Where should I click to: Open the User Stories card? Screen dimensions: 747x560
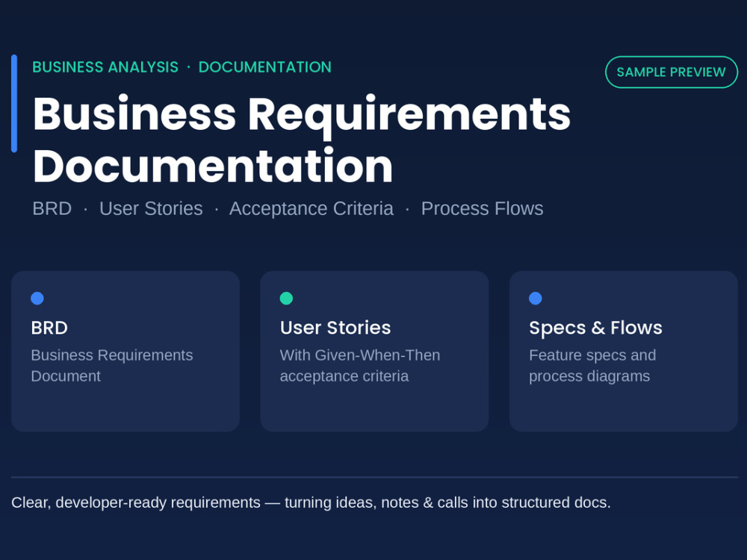tap(374, 352)
